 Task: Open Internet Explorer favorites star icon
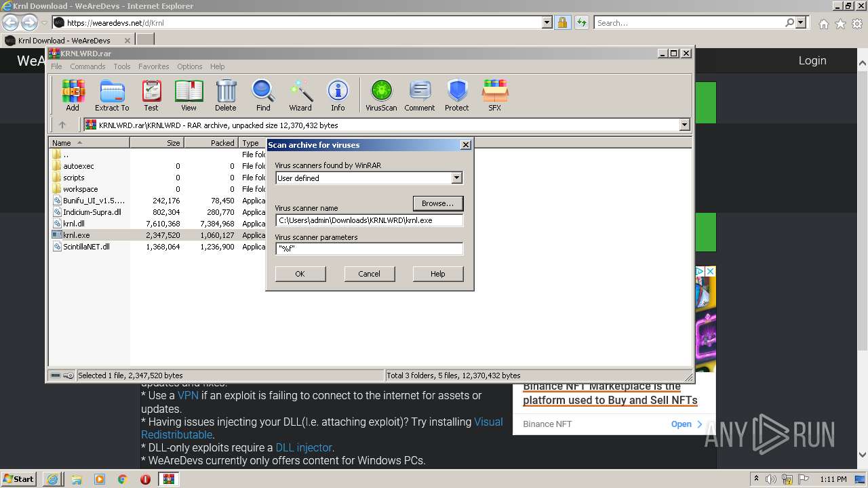click(840, 24)
